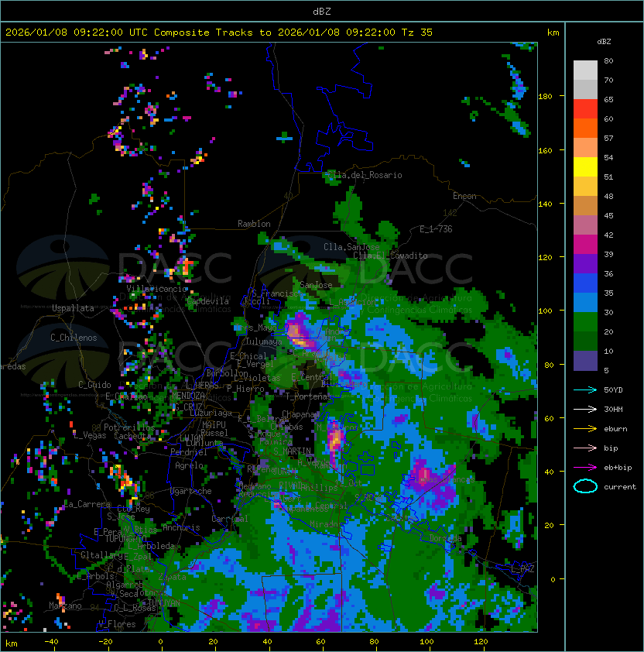This screenshot has height=652, width=644.
Task: Click the 'Zapata' place label
Action: [x=172, y=577]
